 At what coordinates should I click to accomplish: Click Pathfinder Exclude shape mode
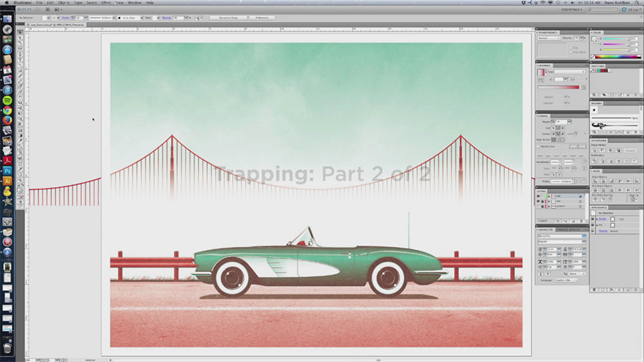(x=618, y=151)
